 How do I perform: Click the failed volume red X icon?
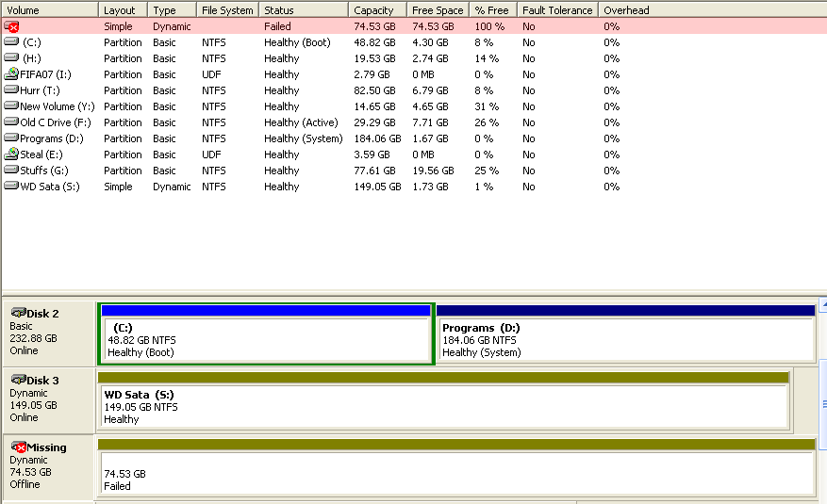coord(11,26)
